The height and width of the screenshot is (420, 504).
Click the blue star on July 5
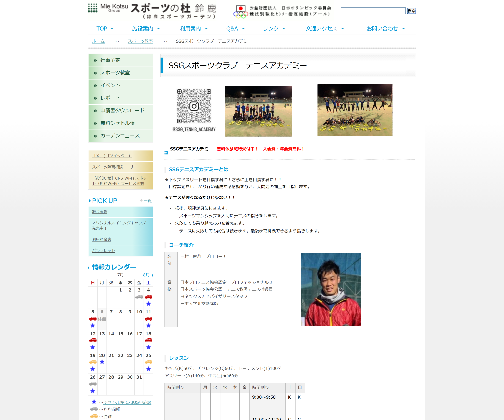93,325
